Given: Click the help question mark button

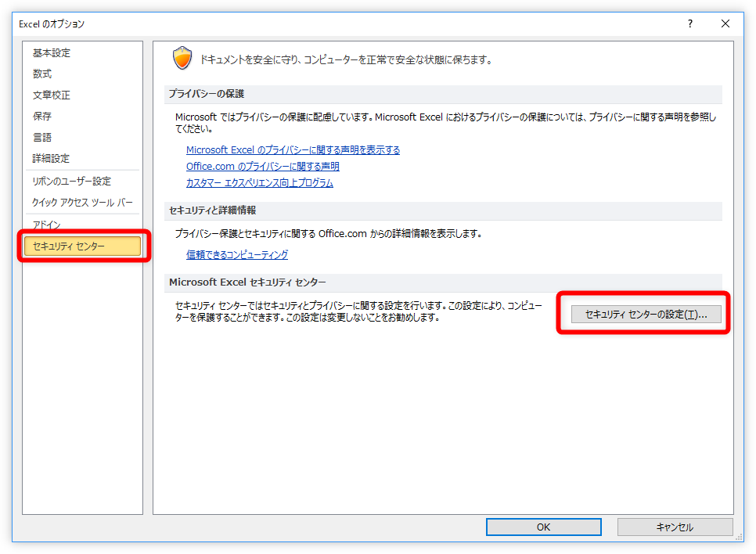Looking at the screenshot, I should coord(689,24).
